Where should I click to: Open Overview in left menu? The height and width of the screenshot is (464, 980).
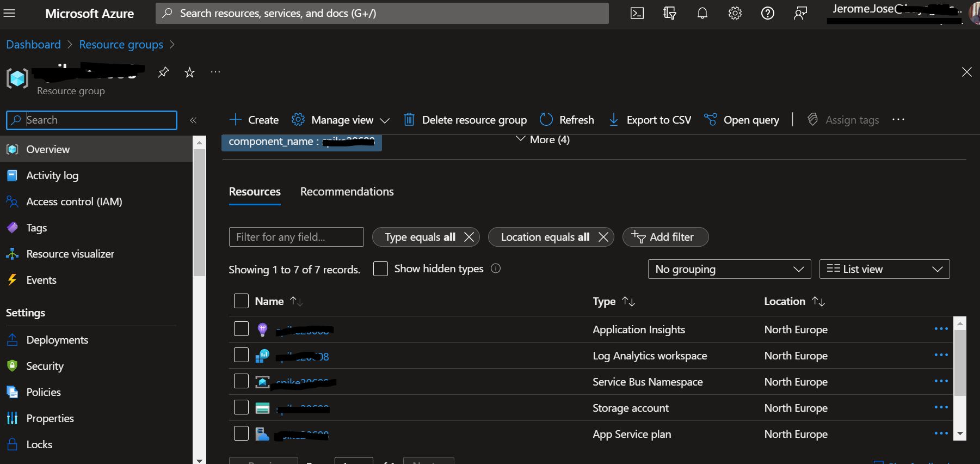(96, 149)
